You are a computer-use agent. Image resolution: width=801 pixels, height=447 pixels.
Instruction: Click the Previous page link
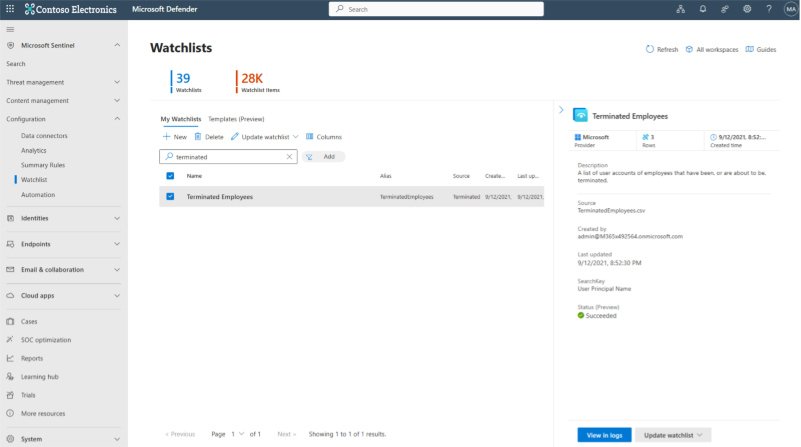pyautogui.click(x=180, y=434)
